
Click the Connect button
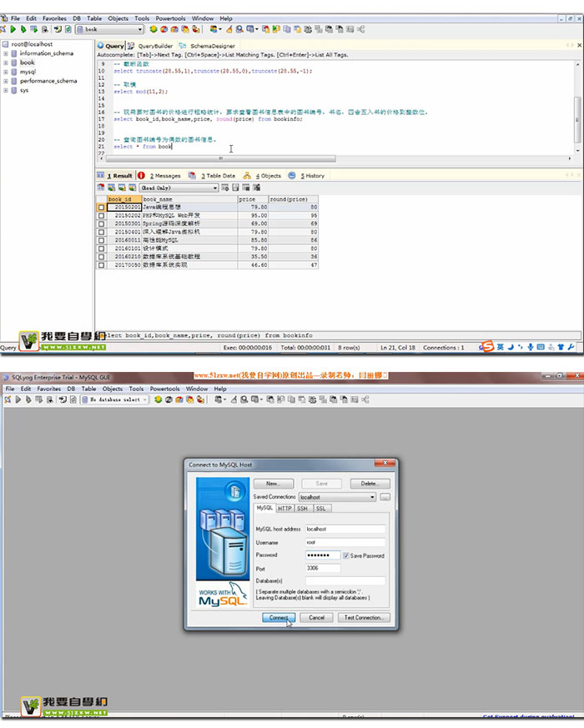point(279,617)
